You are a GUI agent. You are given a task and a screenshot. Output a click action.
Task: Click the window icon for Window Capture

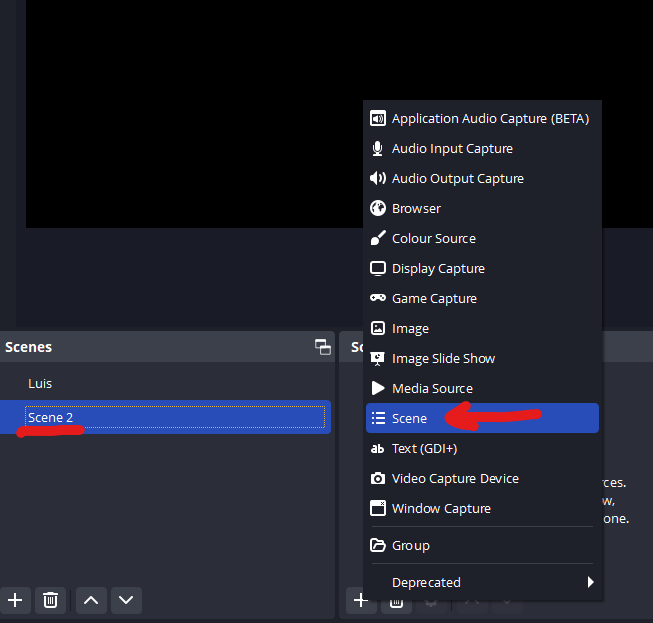pyautogui.click(x=378, y=508)
